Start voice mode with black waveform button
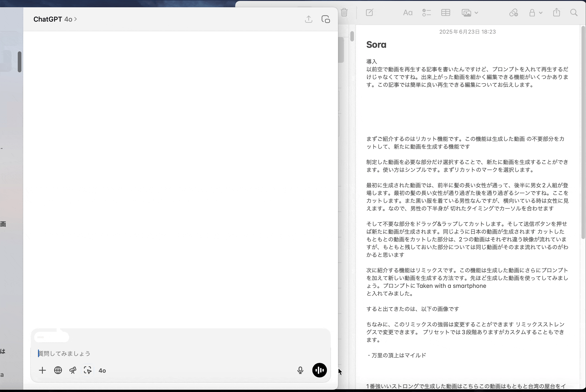 click(x=319, y=370)
